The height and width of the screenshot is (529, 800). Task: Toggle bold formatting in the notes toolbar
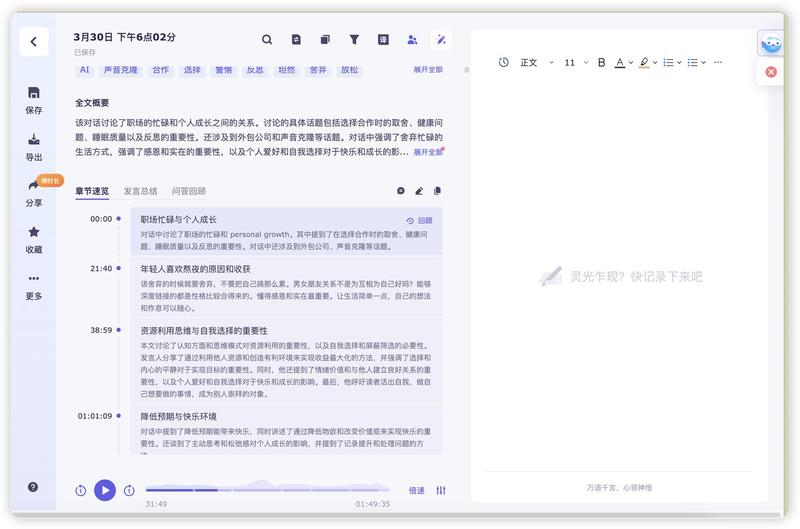click(602, 62)
